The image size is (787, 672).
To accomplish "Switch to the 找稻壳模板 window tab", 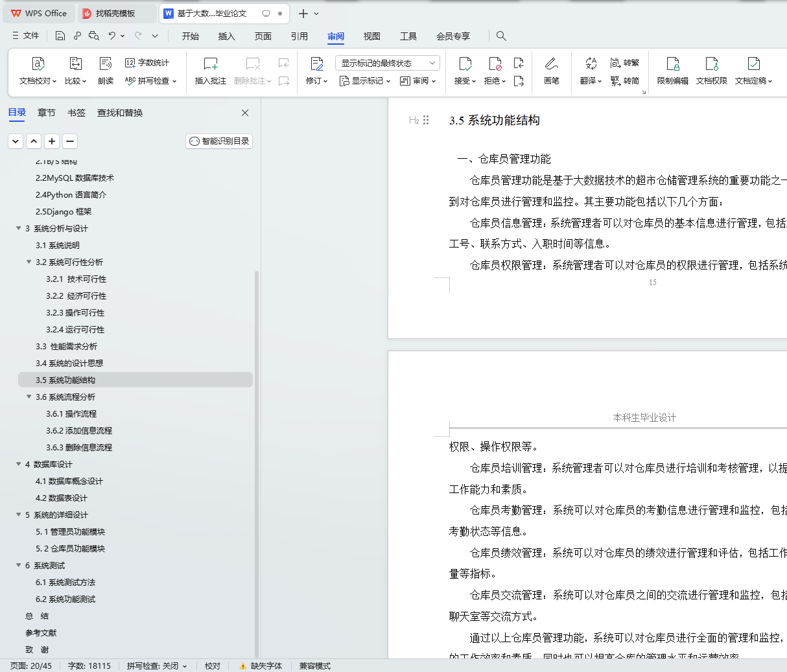I will pos(116,14).
